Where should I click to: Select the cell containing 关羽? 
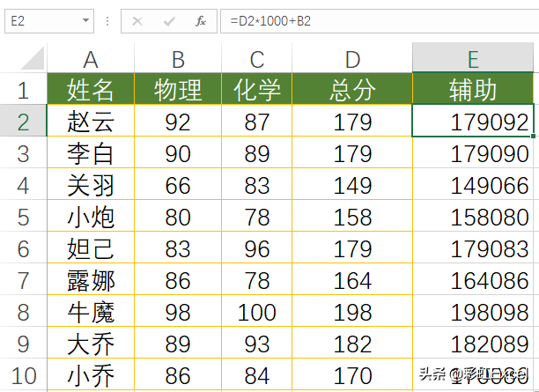(x=91, y=184)
